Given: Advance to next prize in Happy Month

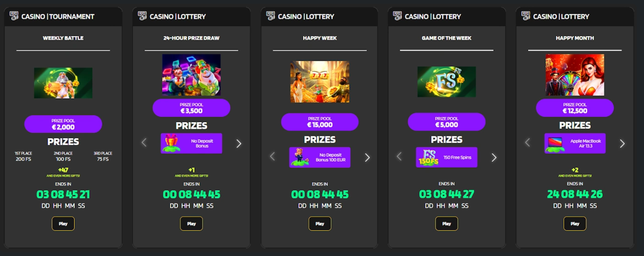Looking at the screenshot, I should (x=622, y=143).
